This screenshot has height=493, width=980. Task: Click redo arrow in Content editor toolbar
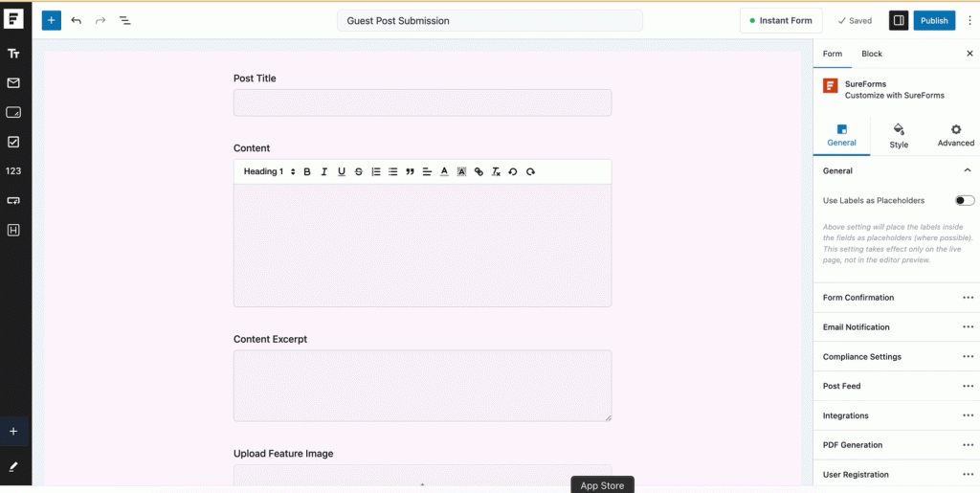[x=530, y=171]
